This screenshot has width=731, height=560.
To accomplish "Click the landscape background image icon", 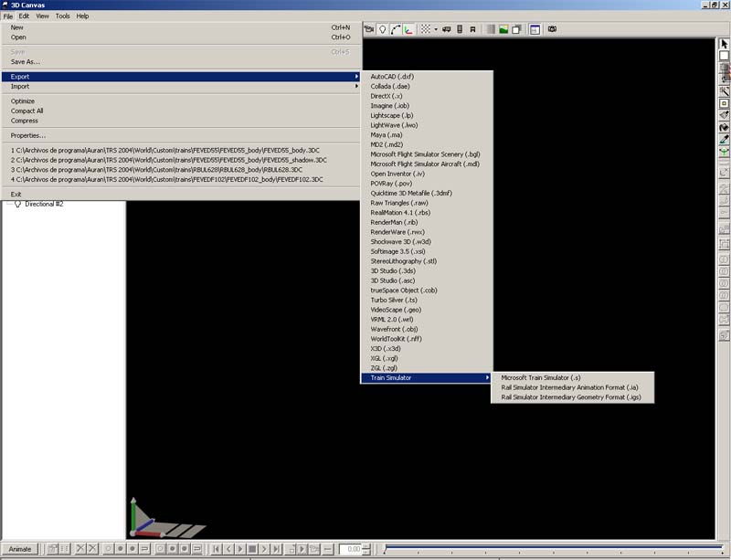I will click(503, 29).
